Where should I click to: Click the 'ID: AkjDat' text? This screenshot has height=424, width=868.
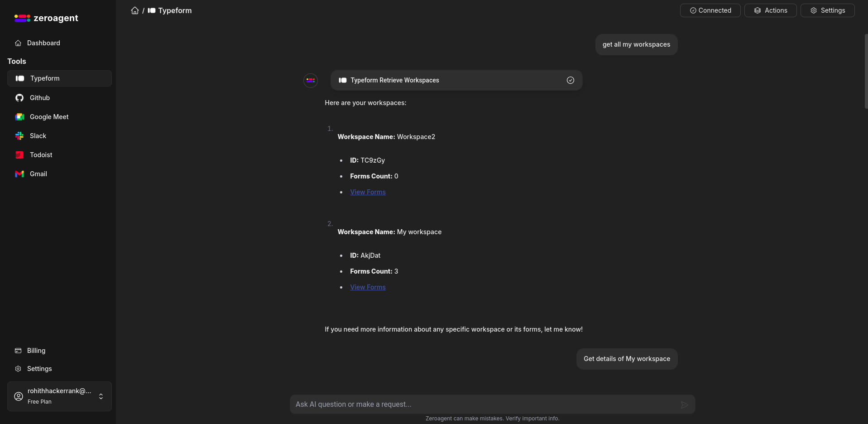pos(365,255)
